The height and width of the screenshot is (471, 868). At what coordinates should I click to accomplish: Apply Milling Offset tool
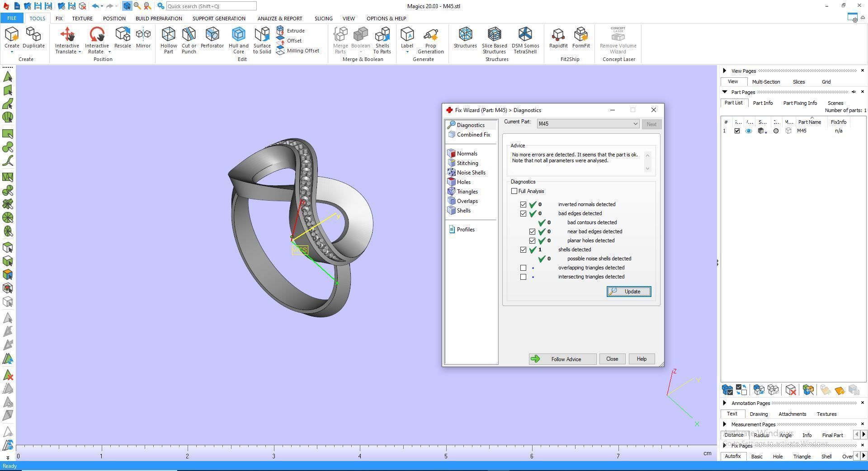click(x=297, y=51)
